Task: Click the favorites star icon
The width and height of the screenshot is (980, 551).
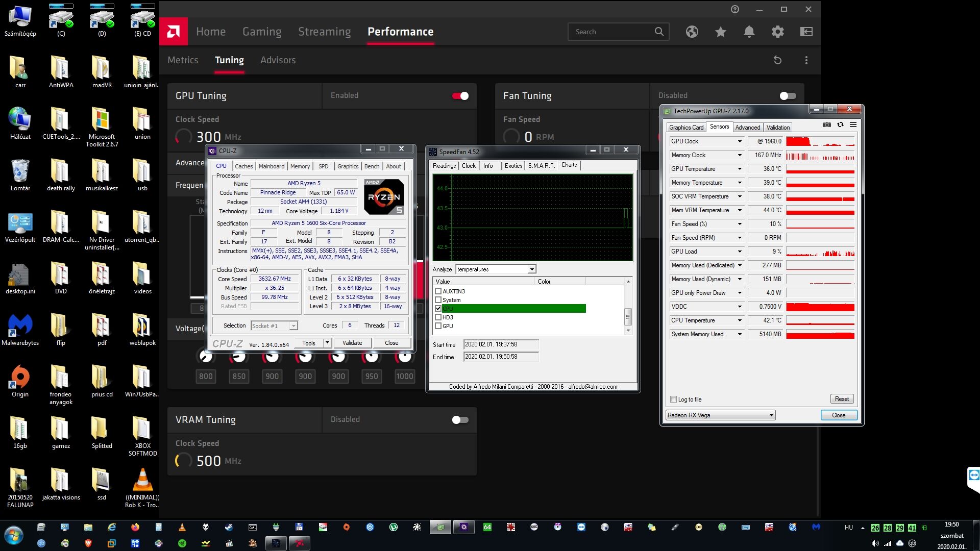Action: pyautogui.click(x=720, y=32)
